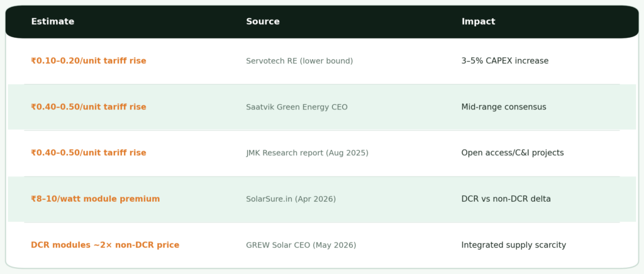Select 'Servotech RE (lower bound)' source cell
644x274 pixels.
click(299, 61)
